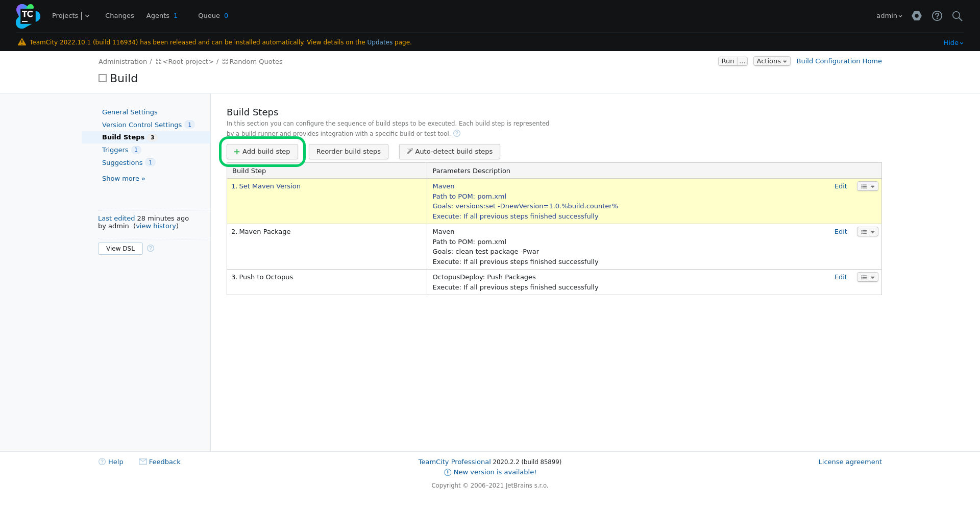
Task: Click the 3. Push to Octopus step name
Action: pos(262,277)
